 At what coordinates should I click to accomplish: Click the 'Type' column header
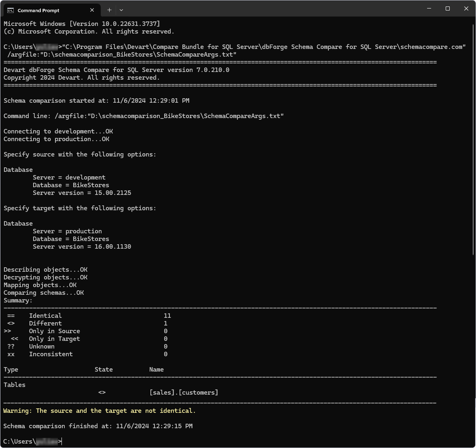pos(11,370)
